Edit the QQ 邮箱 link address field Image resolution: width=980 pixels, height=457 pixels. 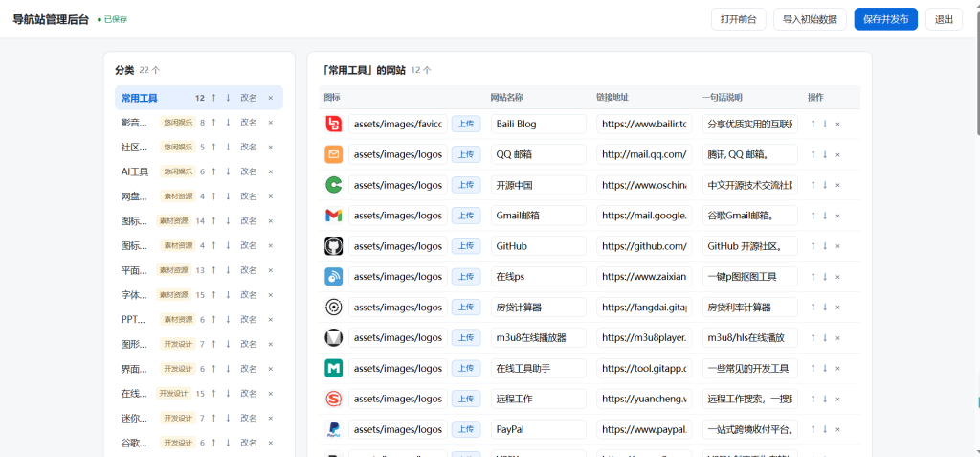point(644,154)
